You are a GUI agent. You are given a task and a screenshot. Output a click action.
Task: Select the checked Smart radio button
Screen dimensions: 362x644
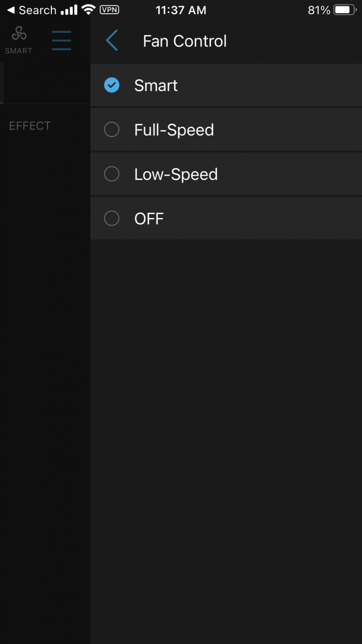click(112, 86)
